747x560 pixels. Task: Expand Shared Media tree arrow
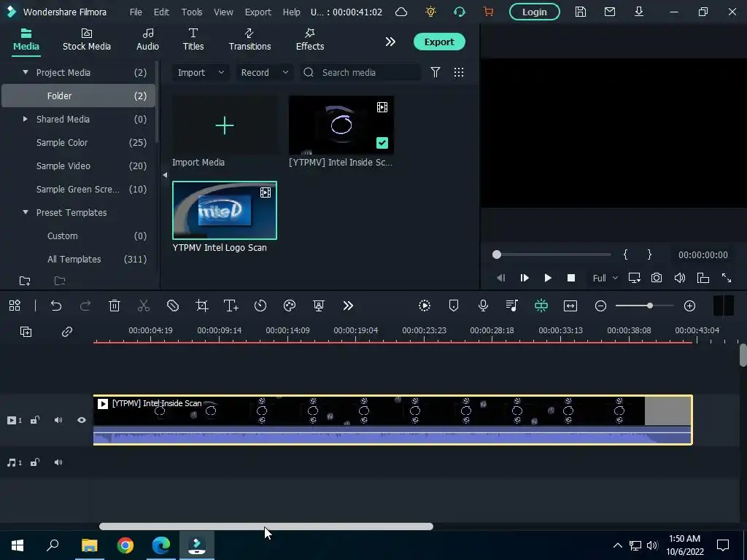point(26,119)
